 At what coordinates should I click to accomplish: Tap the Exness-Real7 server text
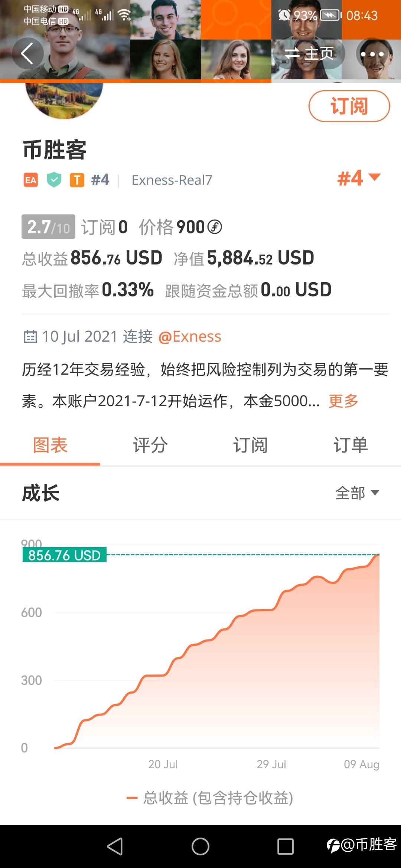(172, 180)
